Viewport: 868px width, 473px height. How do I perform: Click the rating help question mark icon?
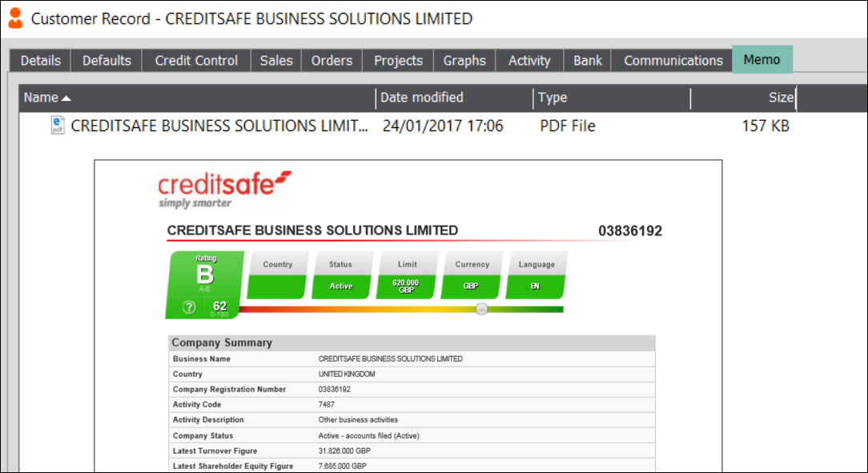(x=189, y=307)
